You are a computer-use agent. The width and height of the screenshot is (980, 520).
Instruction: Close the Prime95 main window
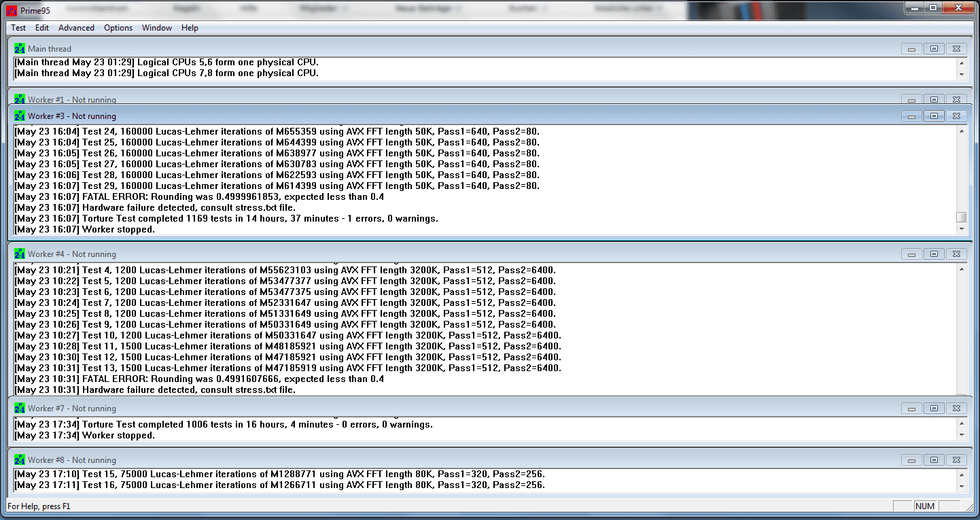point(958,7)
